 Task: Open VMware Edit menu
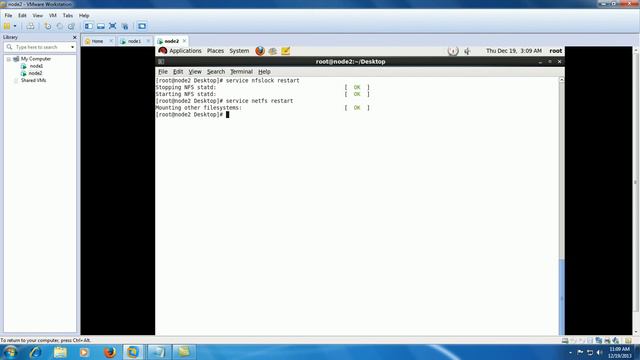click(22, 16)
